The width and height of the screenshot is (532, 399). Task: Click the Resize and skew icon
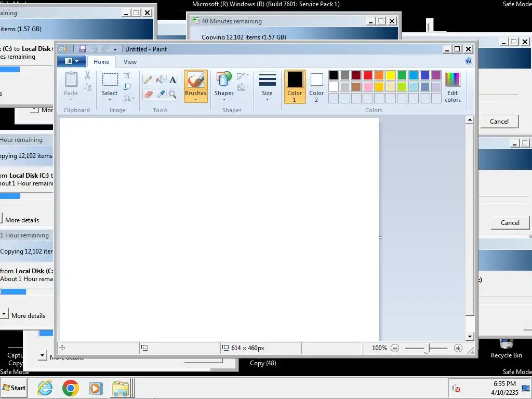pyautogui.click(x=127, y=87)
